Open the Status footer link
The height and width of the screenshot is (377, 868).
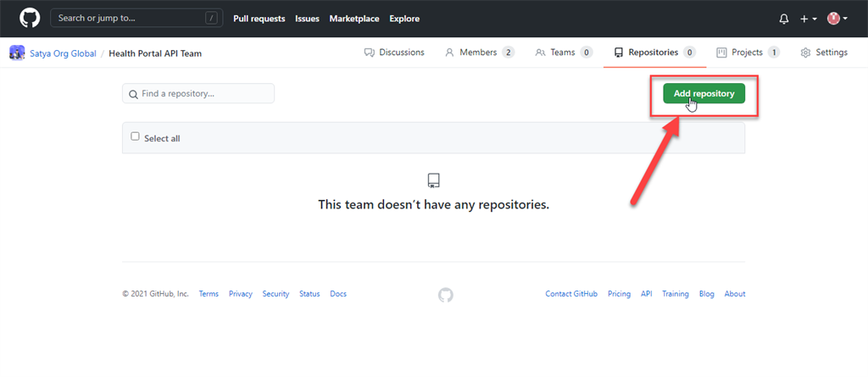[309, 294]
